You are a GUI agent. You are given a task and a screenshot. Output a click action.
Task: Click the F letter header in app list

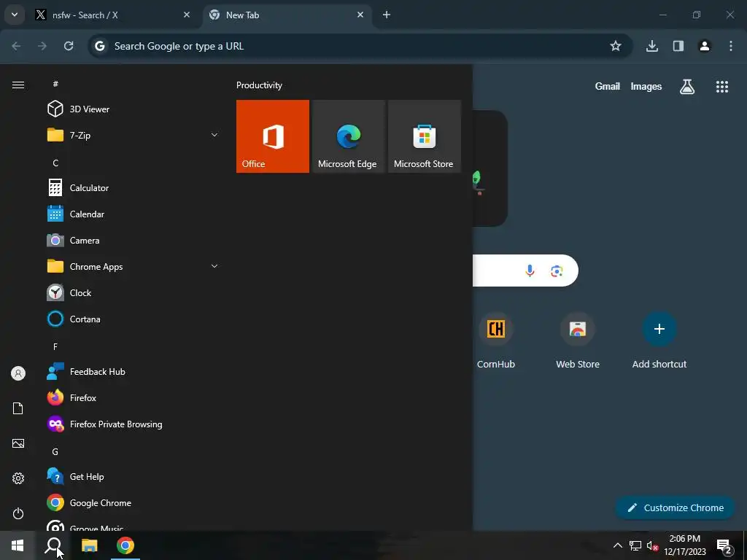[55, 346]
